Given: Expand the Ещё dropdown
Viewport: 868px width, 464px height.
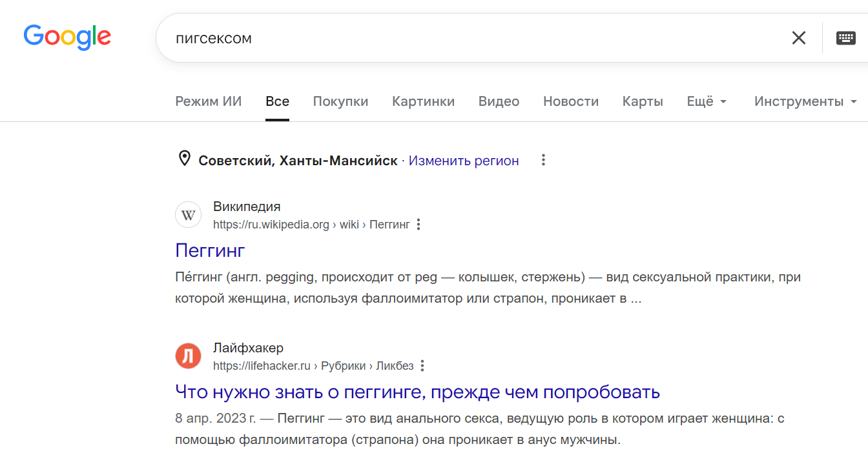Looking at the screenshot, I should point(707,101).
